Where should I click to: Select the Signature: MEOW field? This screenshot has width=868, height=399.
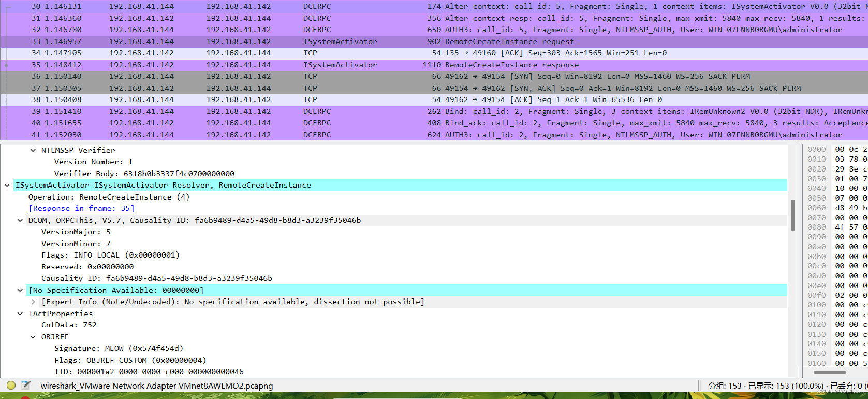[x=119, y=348]
